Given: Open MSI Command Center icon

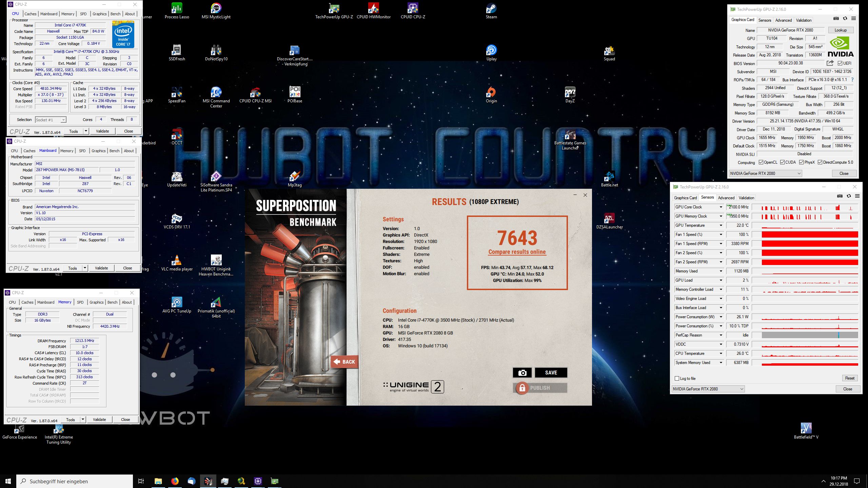Looking at the screenshot, I should 216,97.
